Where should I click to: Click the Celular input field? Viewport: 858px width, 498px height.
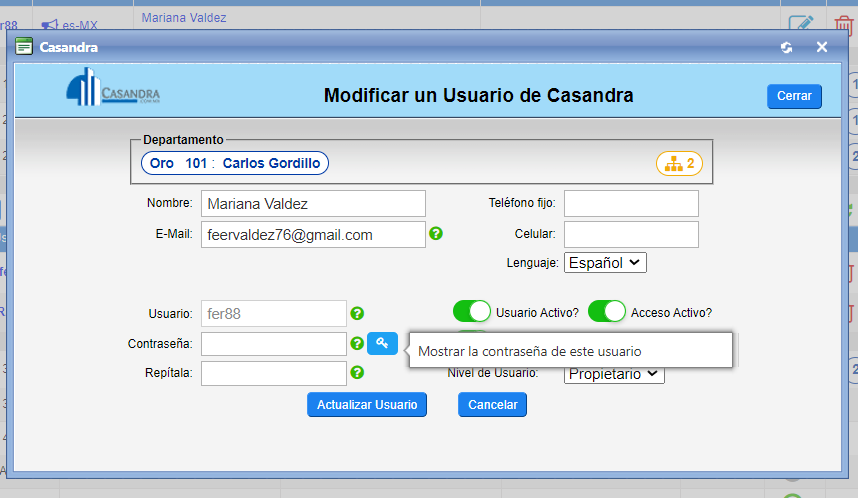pyautogui.click(x=631, y=234)
